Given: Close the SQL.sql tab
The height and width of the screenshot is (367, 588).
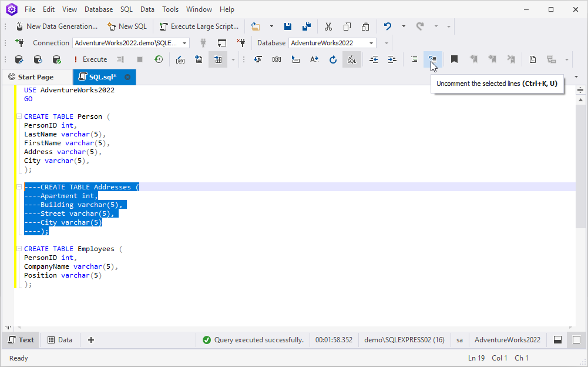Looking at the screenshot, I should click(x=127, y=77).
